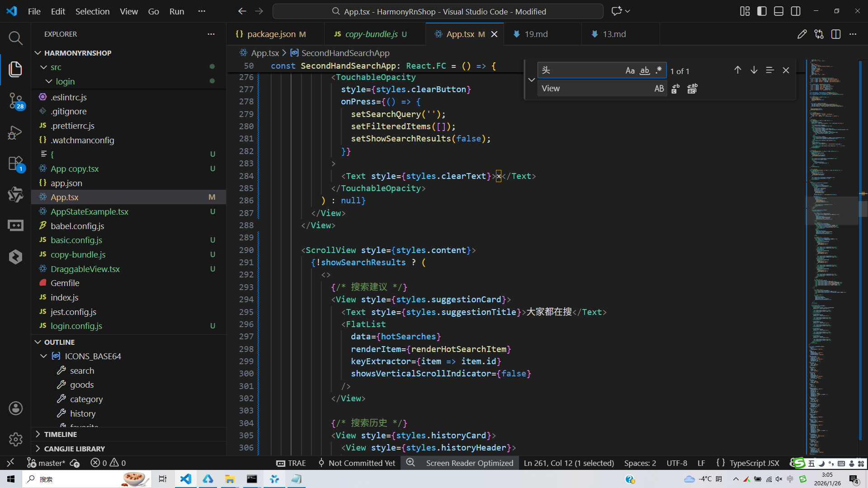
Task: Click the Find input field
Action: pyautogui.click(x=581, y=70)
